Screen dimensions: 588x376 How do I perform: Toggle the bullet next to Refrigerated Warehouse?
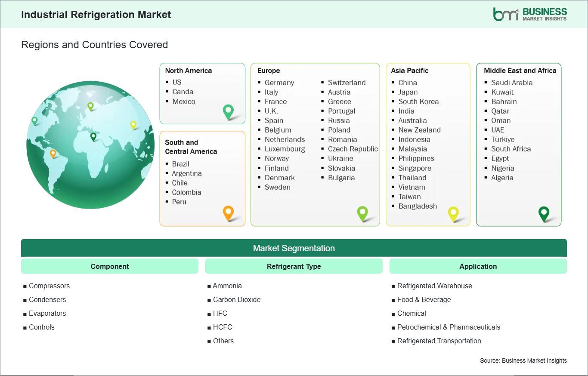tap(393, 286)
